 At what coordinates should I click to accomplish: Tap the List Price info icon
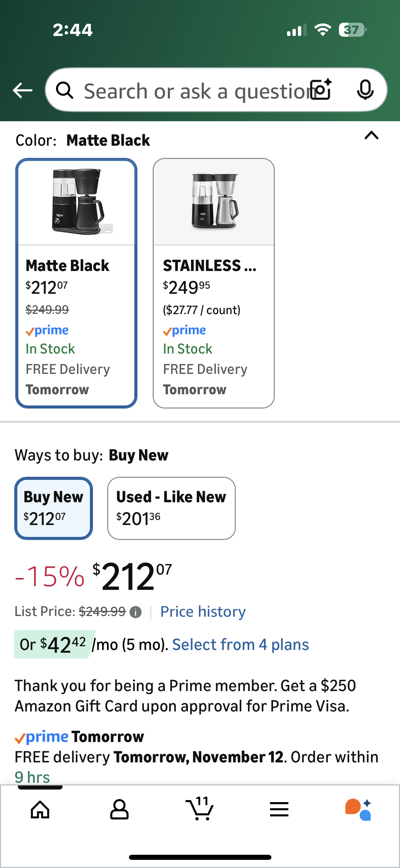coord(135,611)
